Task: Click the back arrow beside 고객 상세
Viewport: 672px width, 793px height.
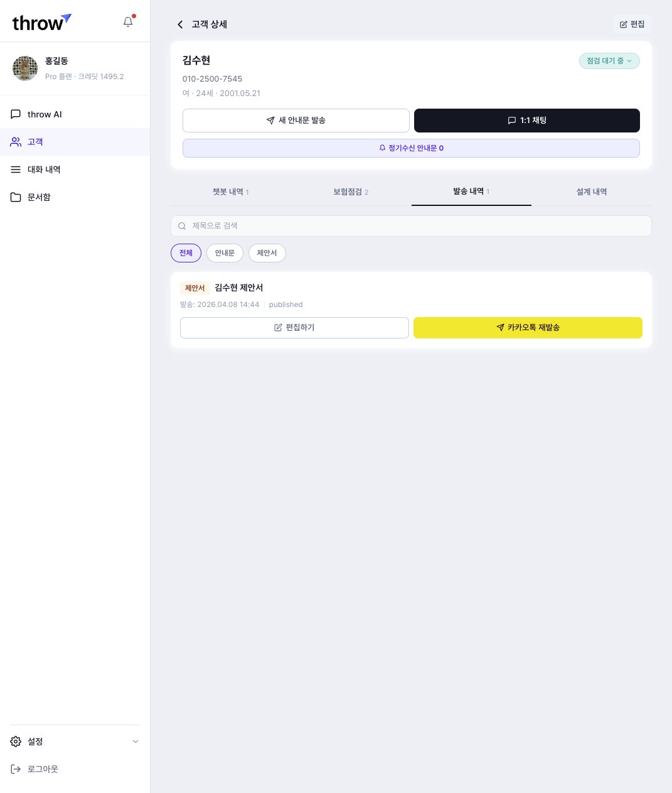Action: (180, 24)
